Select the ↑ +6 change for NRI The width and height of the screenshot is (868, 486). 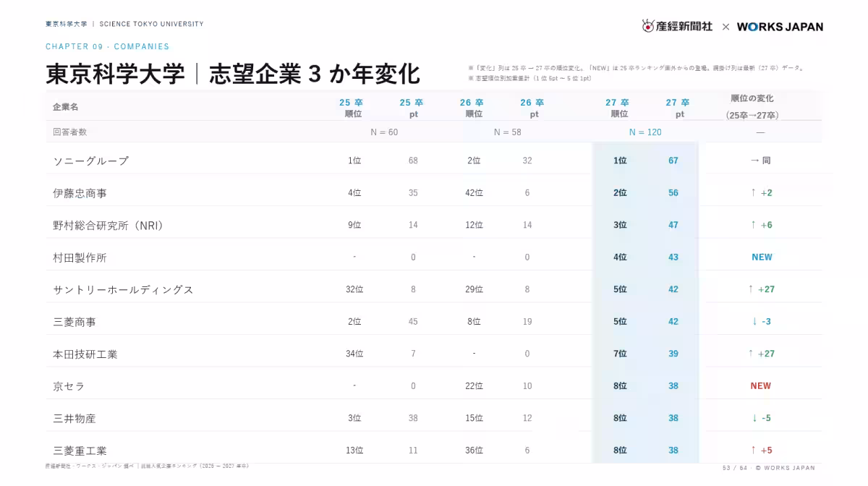tap(761, 225)
